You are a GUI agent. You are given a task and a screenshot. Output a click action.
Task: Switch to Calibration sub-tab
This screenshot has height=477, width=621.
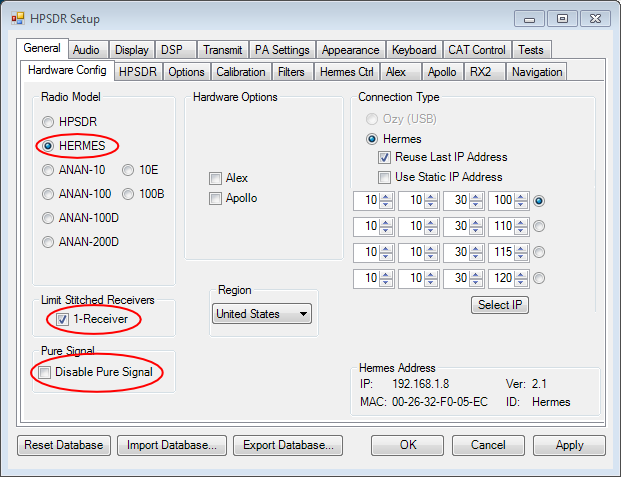click(241, 72)
